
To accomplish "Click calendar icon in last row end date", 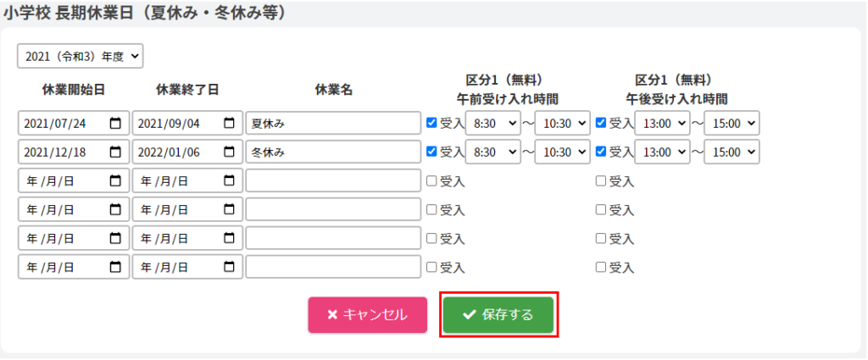I will coord(229,268).
